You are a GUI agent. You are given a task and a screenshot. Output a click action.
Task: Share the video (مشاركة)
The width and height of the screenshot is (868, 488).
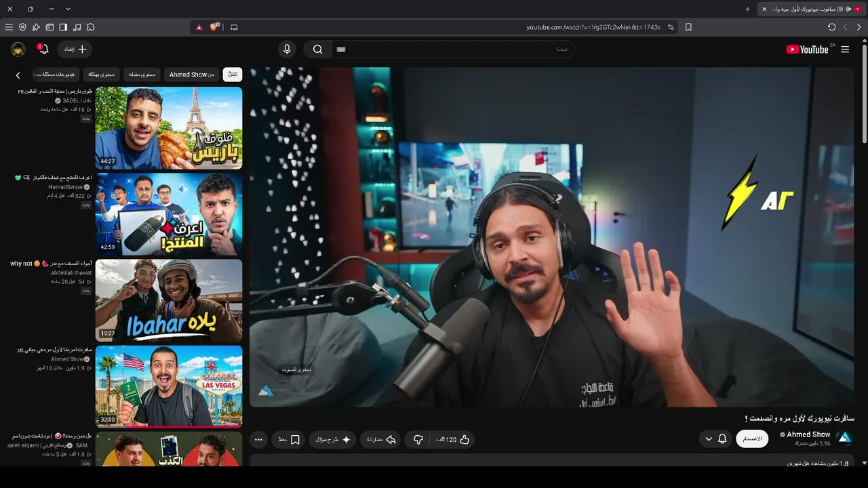(380, 440)
